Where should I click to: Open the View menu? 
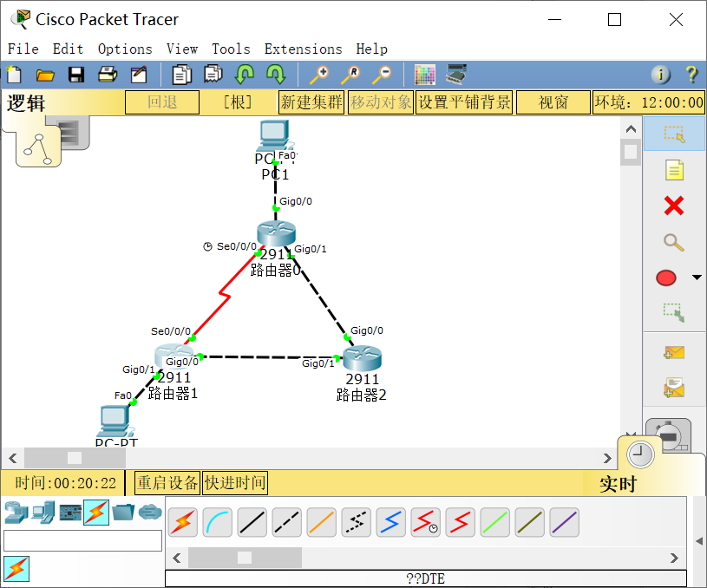182,49
